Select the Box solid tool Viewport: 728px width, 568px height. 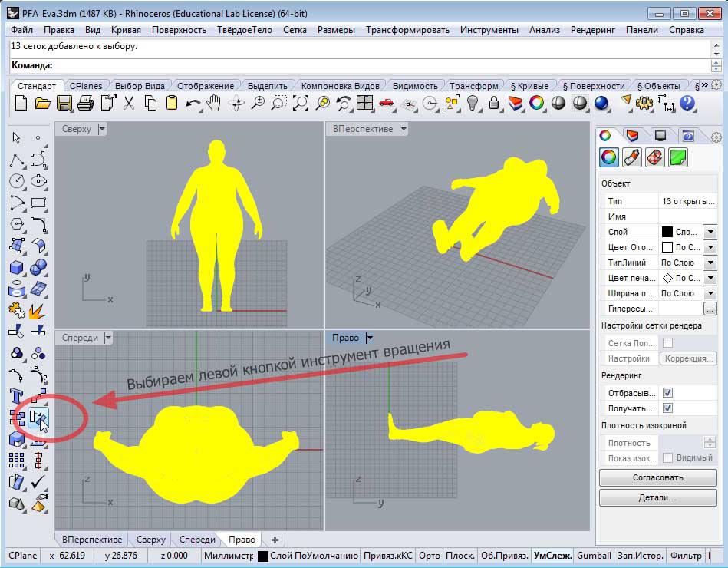tap(16, 267)
